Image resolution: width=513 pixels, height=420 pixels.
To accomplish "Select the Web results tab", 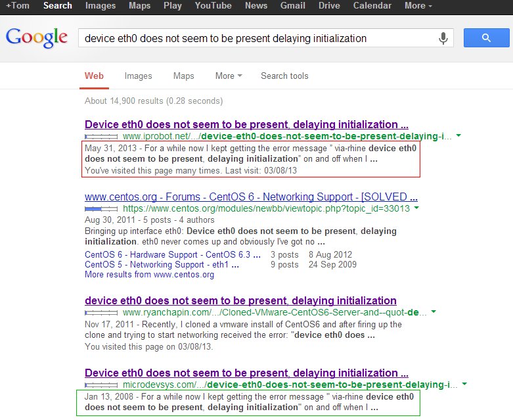I will [x=94, y=76].
